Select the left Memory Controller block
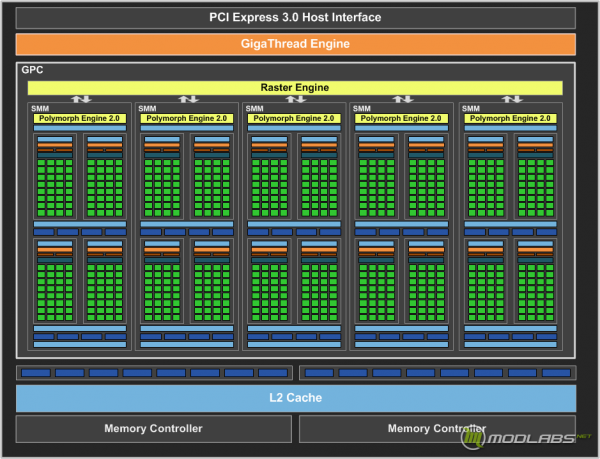600x459 pixels. [x=153, y=428]
